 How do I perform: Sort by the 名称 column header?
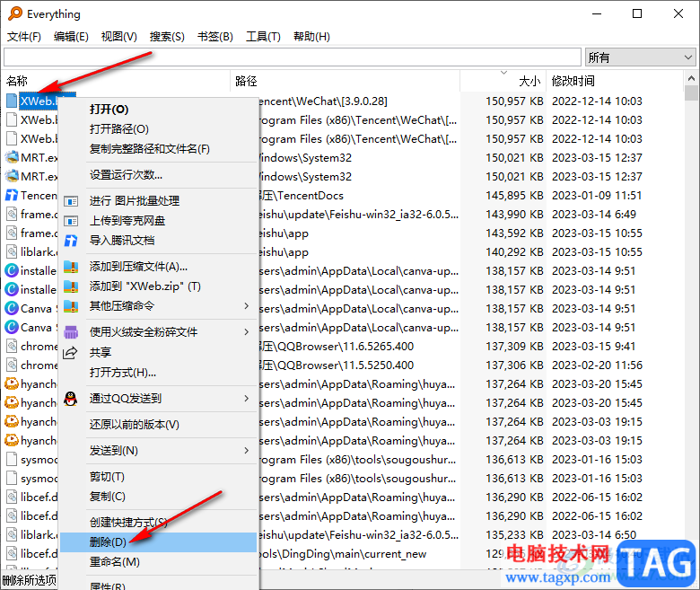pyautogui.click(x=17, y=81)
